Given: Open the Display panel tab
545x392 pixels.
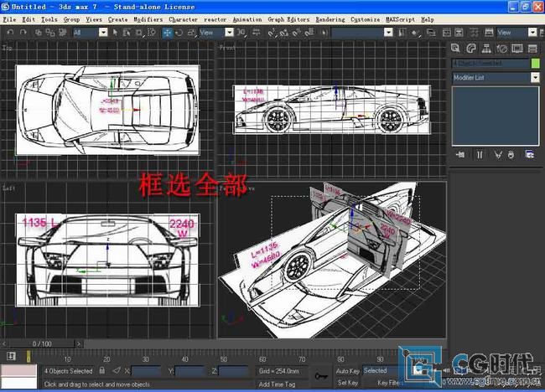Looking at the screenshot, I should click(x=516, y=49).
